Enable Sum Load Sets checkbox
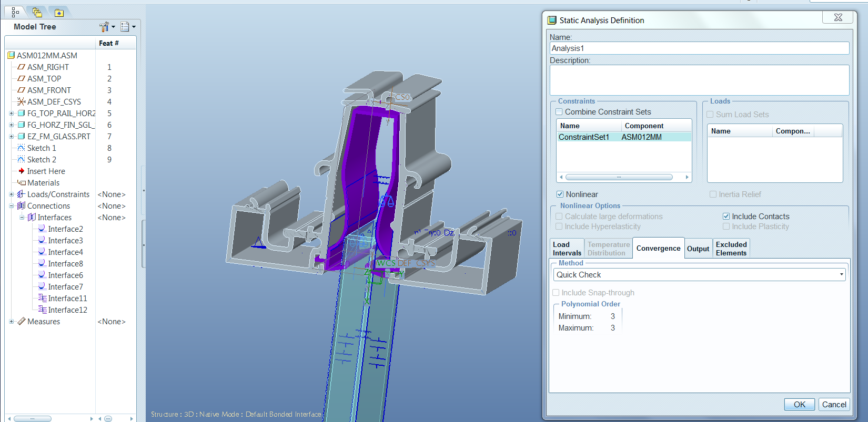 tap(710, 115)
